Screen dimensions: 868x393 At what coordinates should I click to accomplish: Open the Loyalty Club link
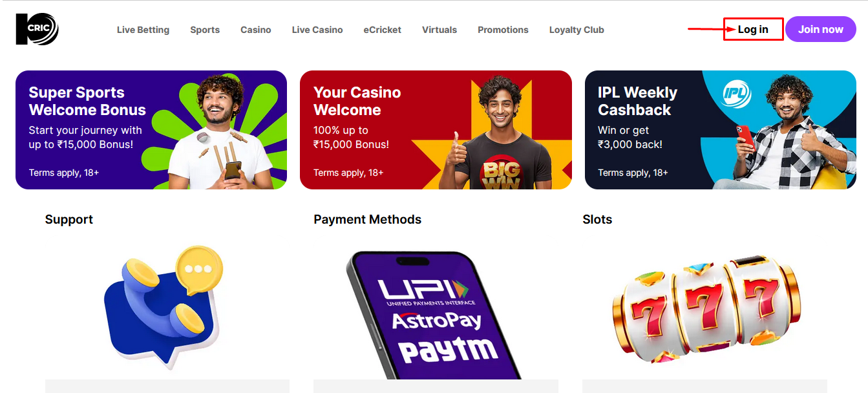pyautogui.click(x=577, y=30)
